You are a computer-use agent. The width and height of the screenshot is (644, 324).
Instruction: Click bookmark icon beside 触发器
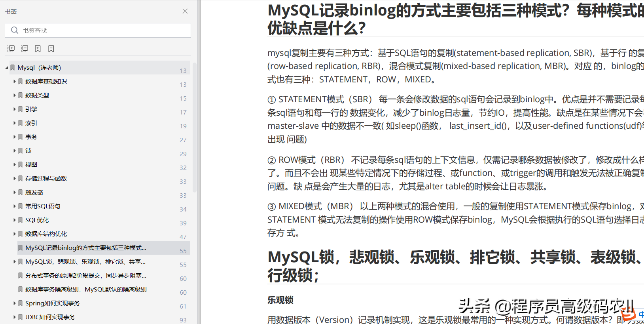pos(21,192)
